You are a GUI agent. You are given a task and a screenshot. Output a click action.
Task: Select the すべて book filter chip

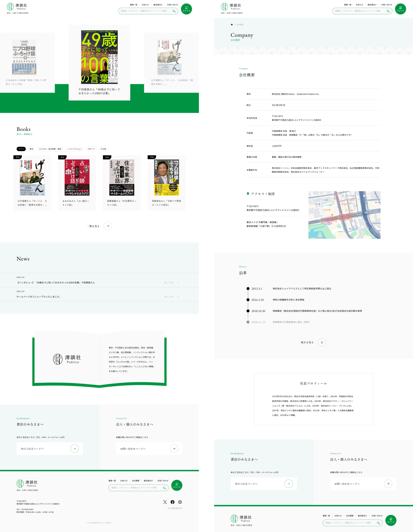21,149
